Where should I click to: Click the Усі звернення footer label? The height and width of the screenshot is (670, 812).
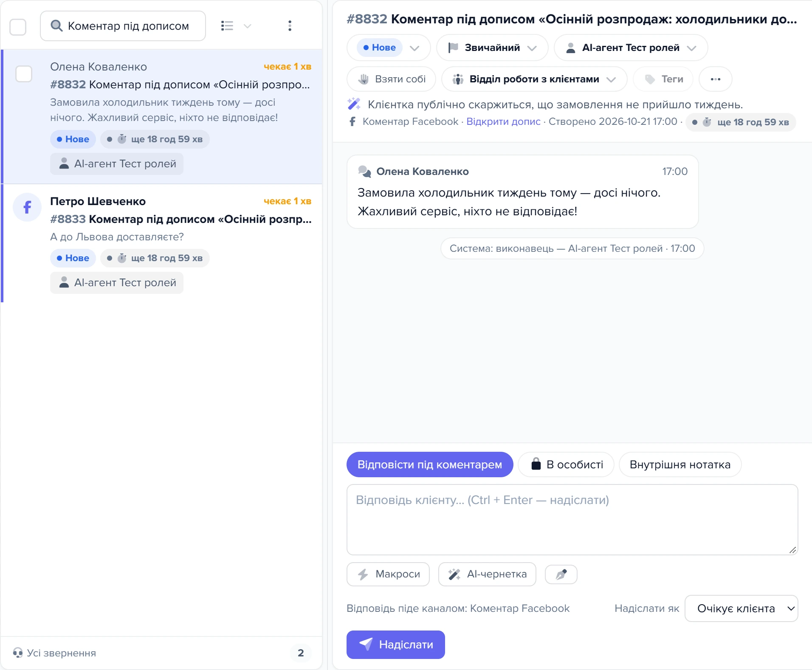62,653
